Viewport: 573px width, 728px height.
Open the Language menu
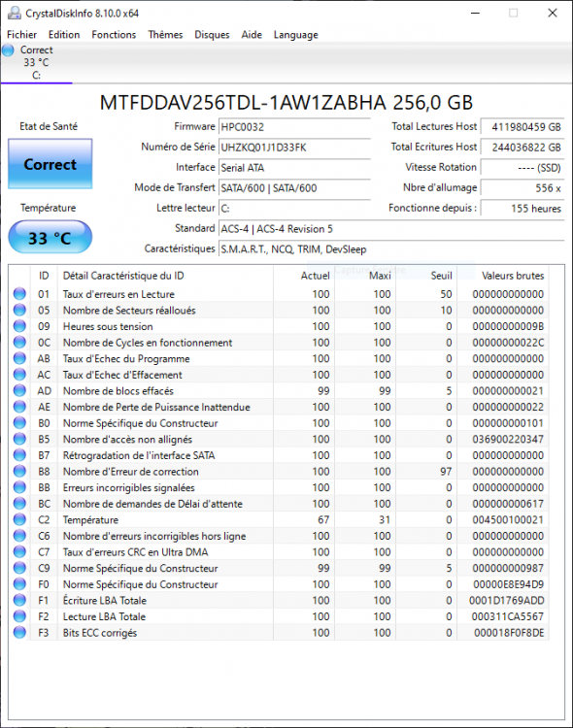[x=296, y=34]
